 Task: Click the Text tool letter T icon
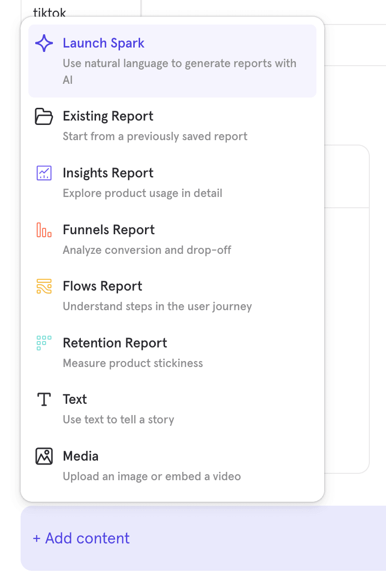click(44, 399)
